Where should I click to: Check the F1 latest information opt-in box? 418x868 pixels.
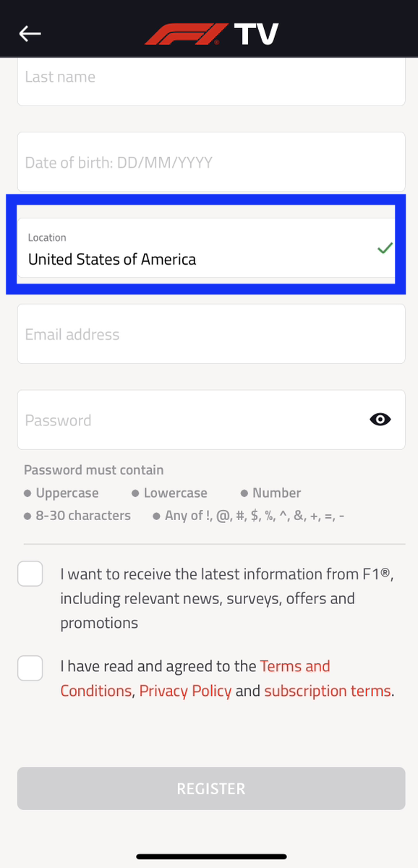(30, 574)
